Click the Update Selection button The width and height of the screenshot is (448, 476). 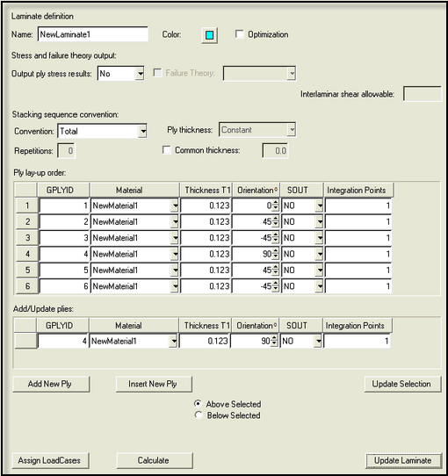[402, 384]
